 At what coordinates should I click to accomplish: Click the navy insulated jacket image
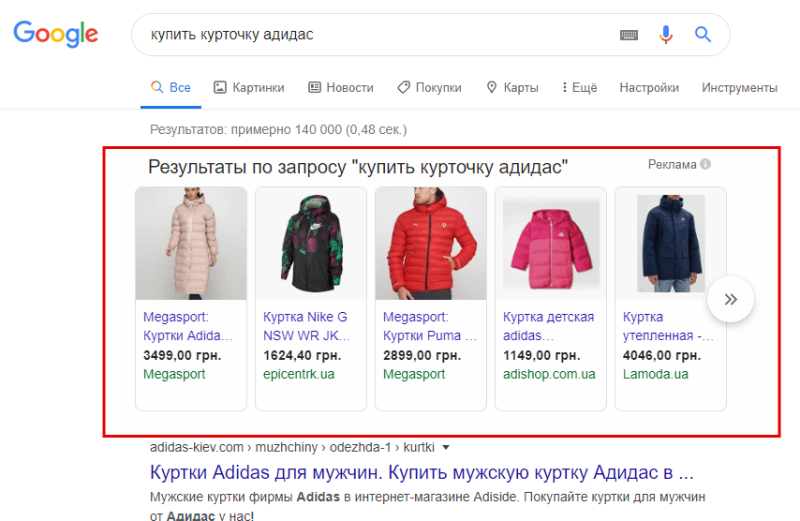tap(670, 243)
